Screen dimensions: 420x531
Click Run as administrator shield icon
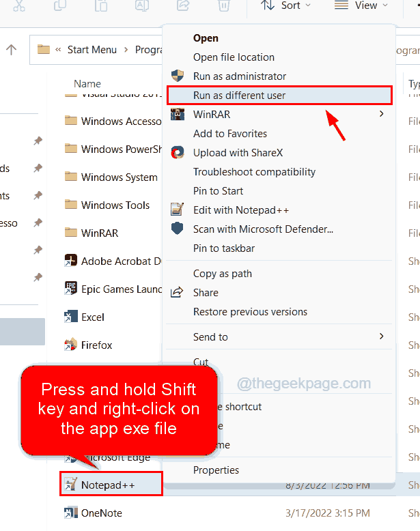(x=178, y=76)
